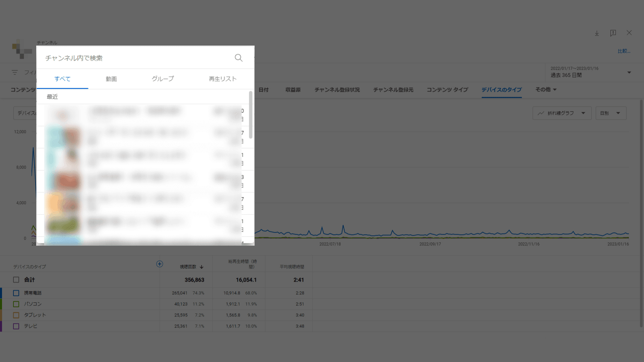Open the 折れ線グラフ chart type dropdown
The width and height of the screenshot is (644, 362).
tap(562, 113)
